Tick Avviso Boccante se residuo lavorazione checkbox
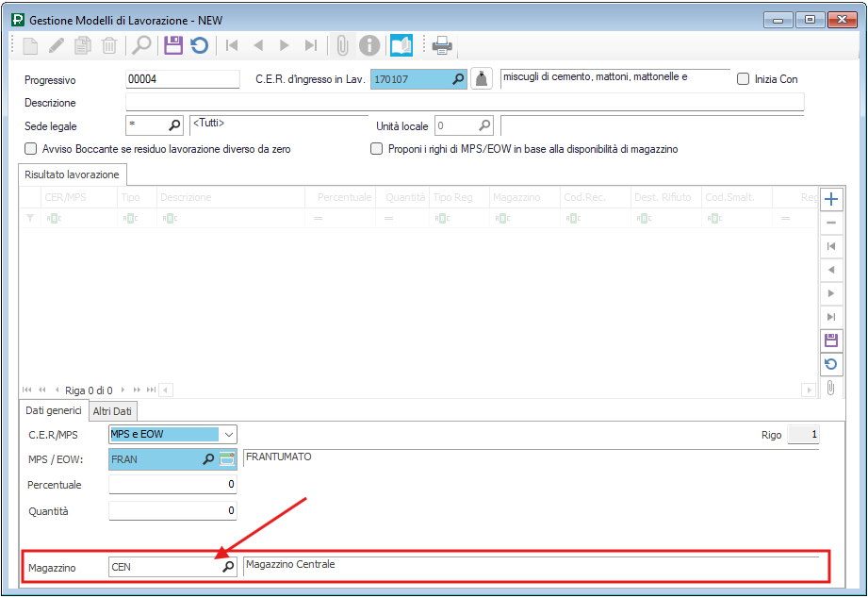Screen dimensions: 868x598 coord(31,149)
